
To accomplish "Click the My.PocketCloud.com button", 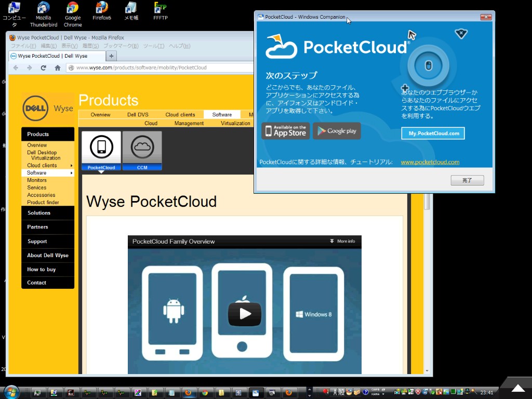I will pyautogui.click(x=433, y=134).
